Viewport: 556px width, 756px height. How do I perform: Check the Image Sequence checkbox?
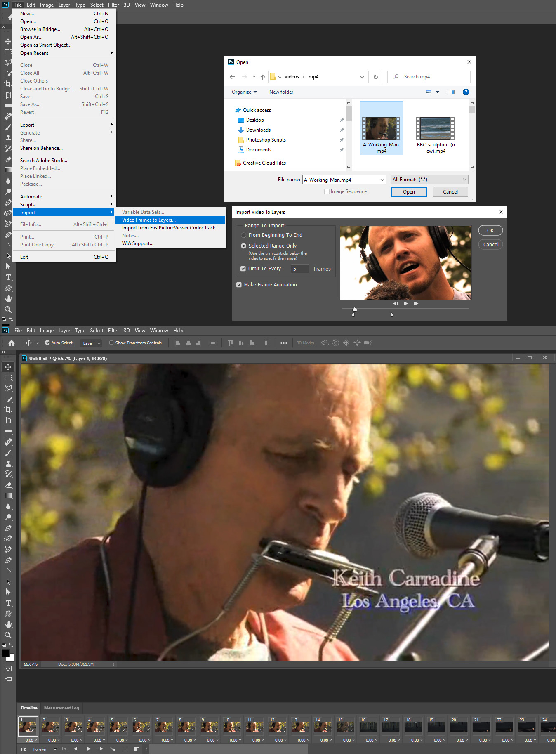327,192
